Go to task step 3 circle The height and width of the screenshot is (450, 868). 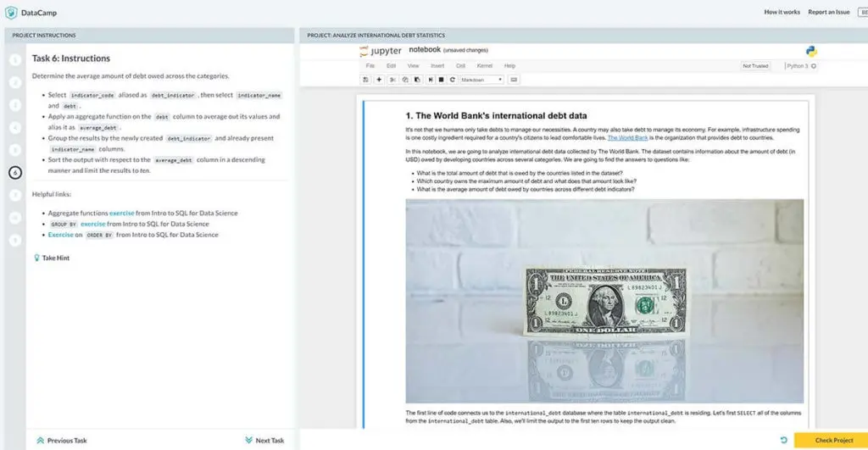[x=15, y=105]
